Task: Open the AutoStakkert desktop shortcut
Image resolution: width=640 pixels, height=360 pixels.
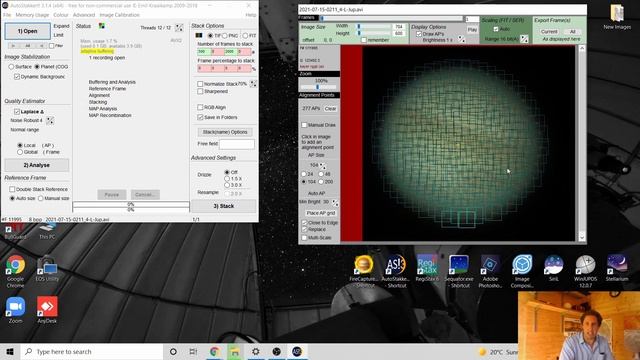Action: click(396, 271)
